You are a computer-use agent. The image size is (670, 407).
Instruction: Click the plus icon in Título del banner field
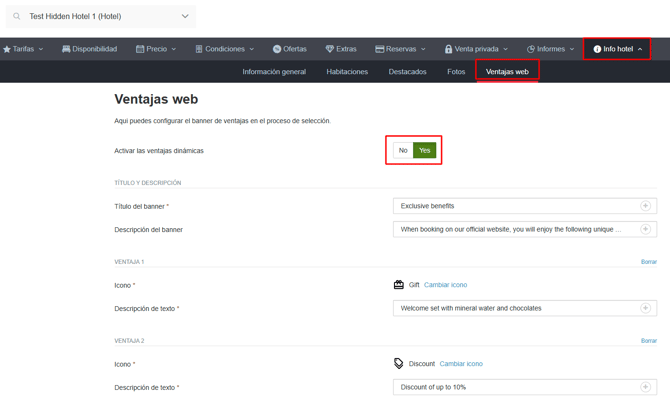click(x=645, y=206)
